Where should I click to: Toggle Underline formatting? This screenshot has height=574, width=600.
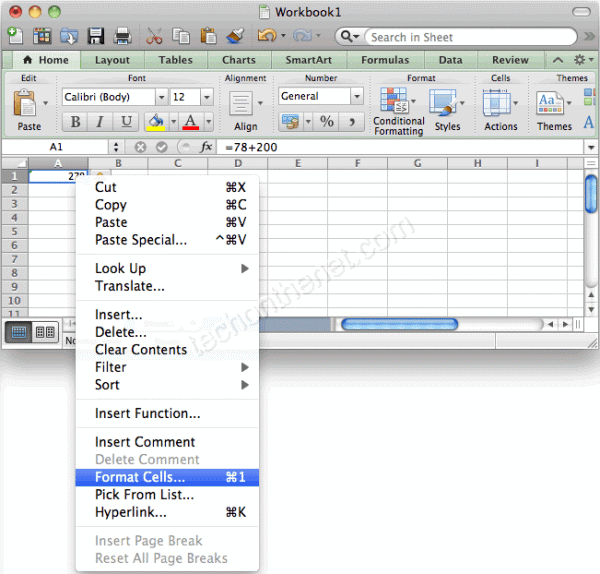125,122
